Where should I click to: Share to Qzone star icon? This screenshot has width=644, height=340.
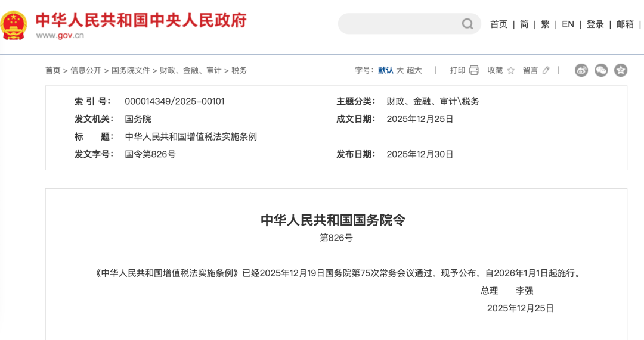tap(621, 70)
